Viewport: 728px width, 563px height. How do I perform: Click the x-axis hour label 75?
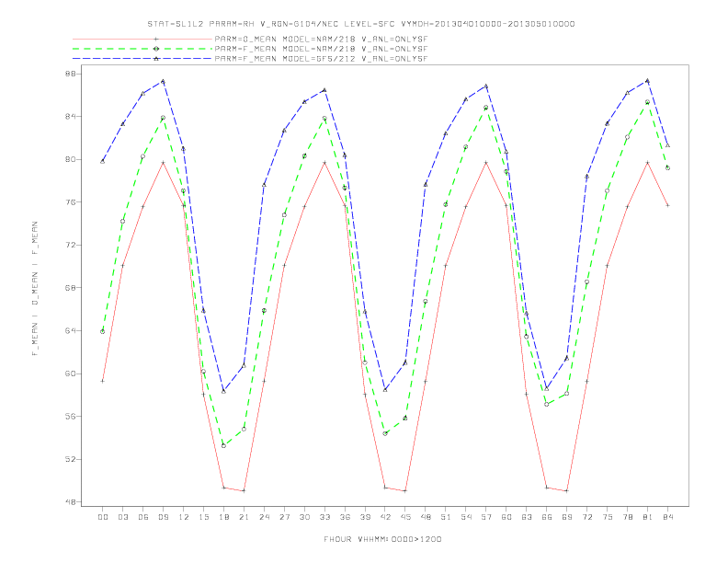(x=608, y=517)
